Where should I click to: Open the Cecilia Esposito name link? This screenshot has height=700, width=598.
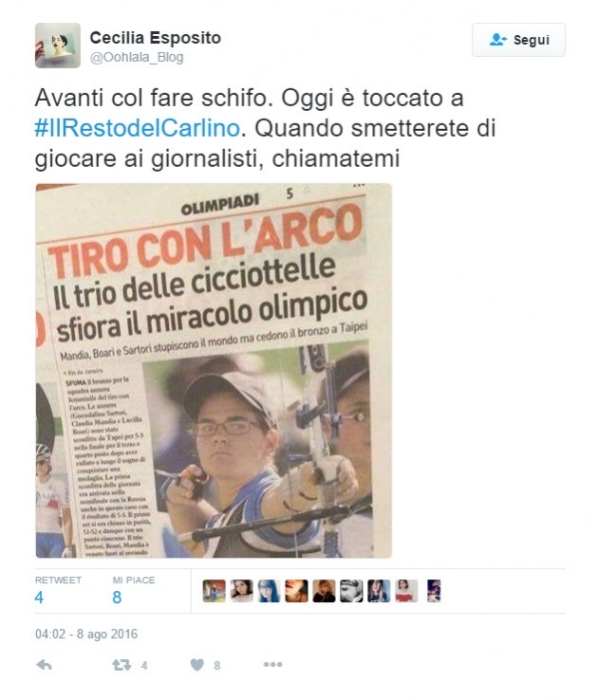point(156,38)
